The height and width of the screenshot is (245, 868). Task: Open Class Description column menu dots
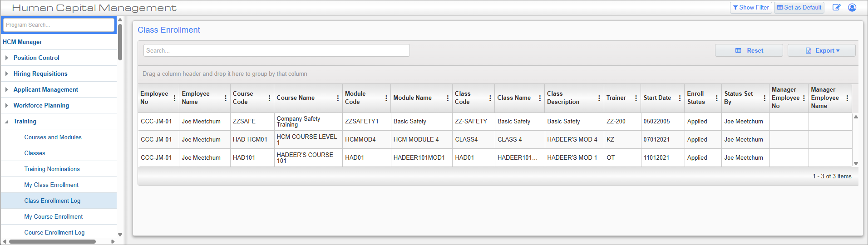click(x=599, y=98)
